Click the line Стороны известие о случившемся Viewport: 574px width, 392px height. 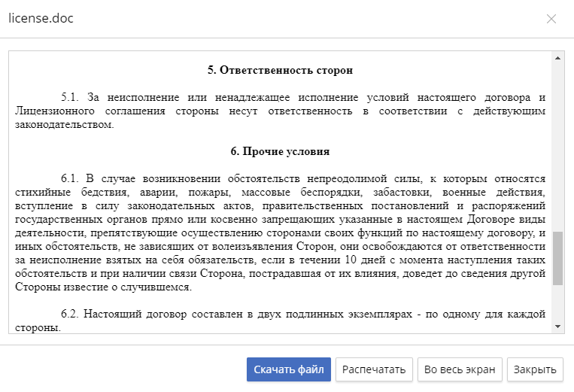pos(103,287)
